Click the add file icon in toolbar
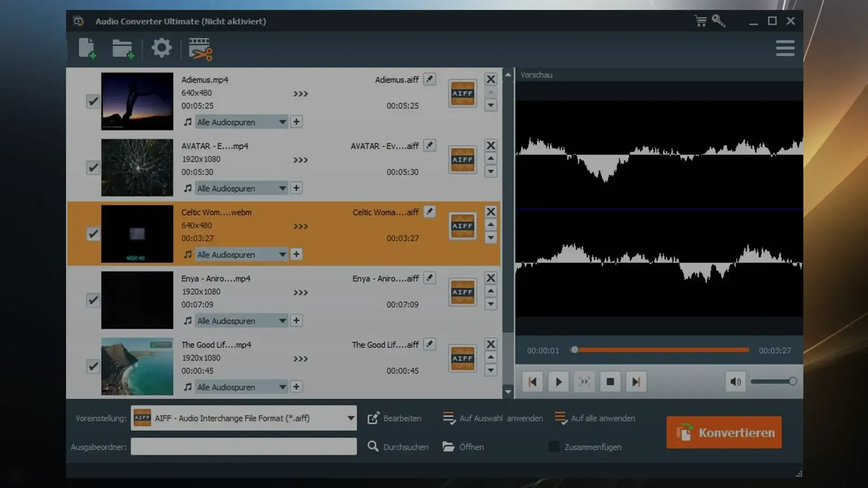 pyautogui.click(x=87, y=48)
